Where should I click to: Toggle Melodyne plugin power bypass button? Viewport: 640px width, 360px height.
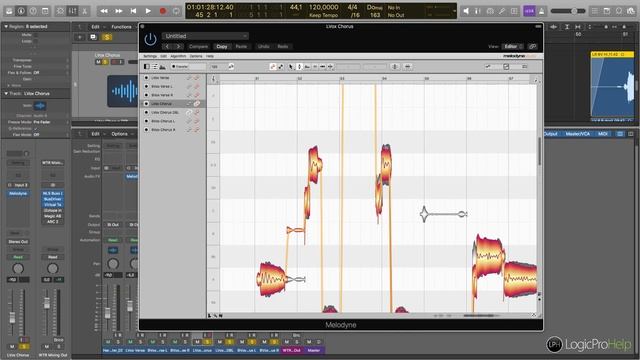click(x=150, y=39)
